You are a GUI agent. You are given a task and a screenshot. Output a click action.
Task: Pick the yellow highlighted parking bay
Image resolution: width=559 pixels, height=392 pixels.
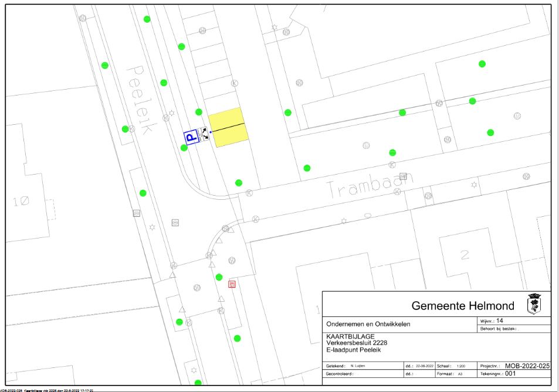[229, 127]
